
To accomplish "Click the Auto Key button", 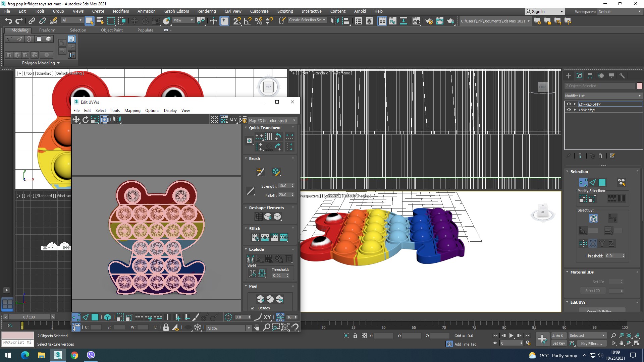I will (558, 336).
